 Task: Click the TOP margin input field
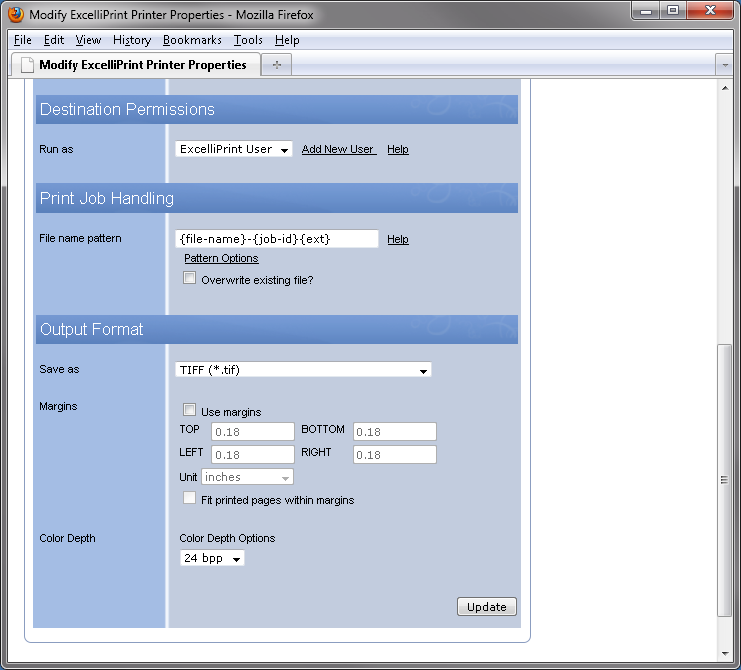click(253, 431)
